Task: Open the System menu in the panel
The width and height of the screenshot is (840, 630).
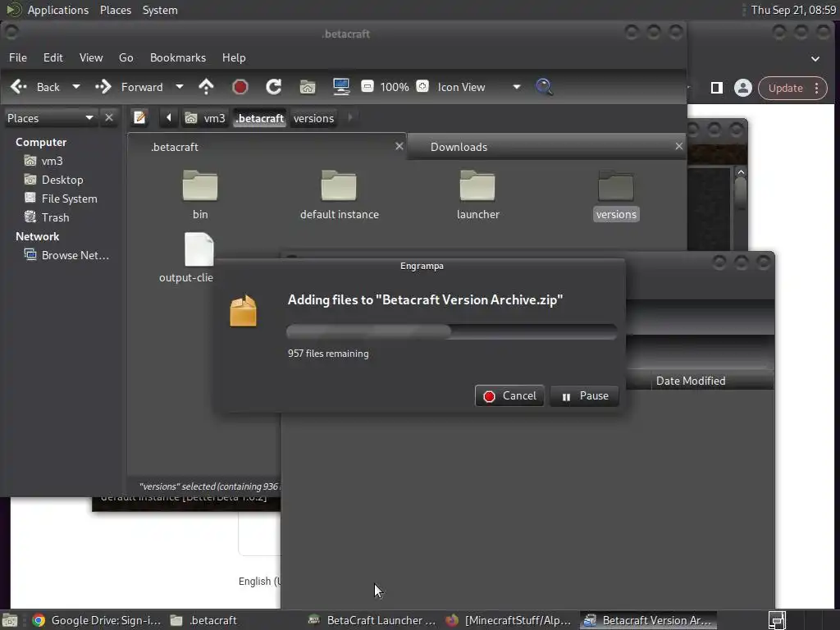Action: click(160, 10)
